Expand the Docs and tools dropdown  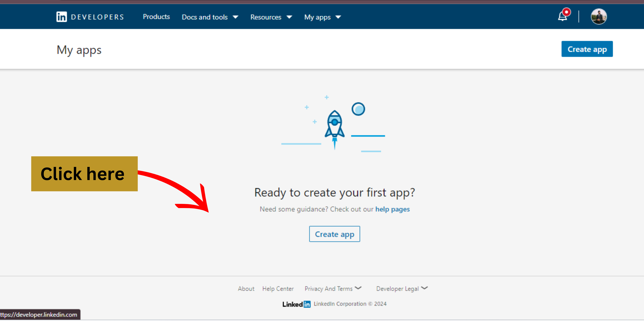[210, 17]
